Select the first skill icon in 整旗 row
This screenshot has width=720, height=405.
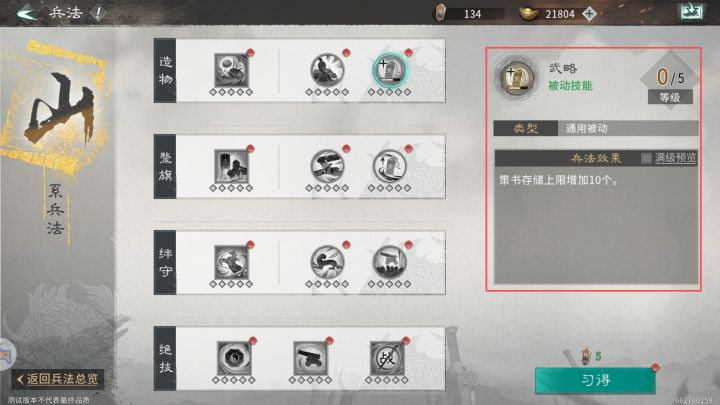click(x=231, y=166)
